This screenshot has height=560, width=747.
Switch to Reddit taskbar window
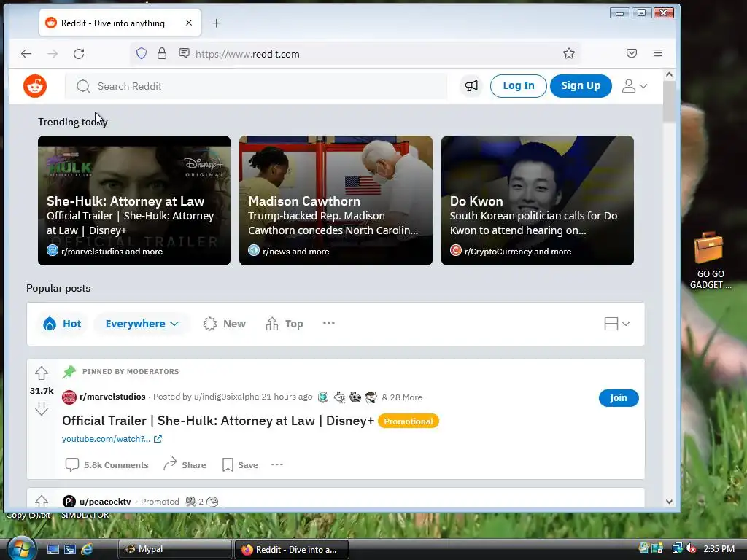coord(292,549)
